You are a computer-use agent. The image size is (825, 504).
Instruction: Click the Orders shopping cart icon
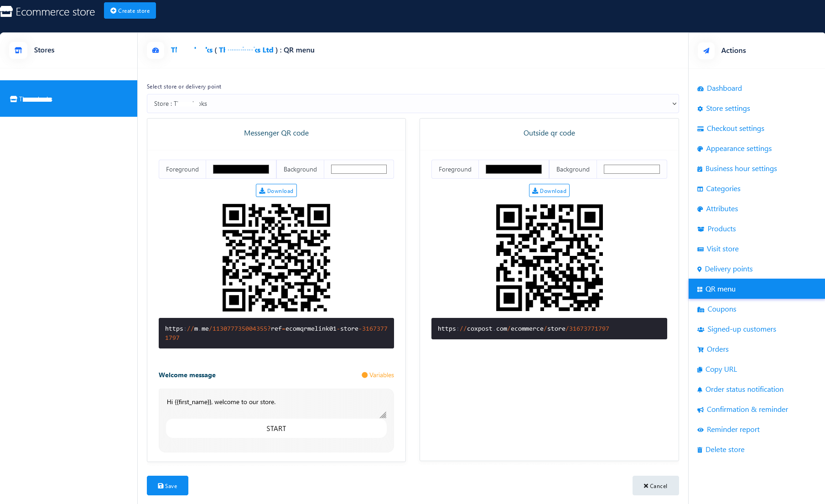pos(700,350)
